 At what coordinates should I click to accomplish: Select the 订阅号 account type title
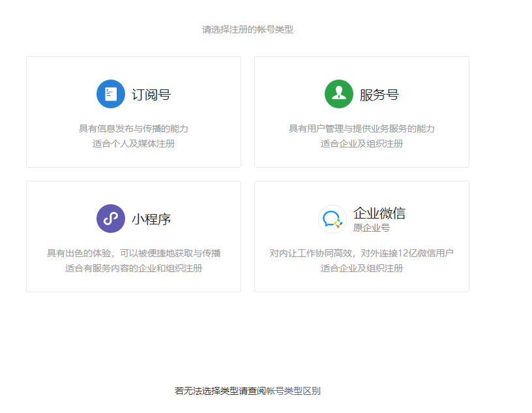pos(151,95)
